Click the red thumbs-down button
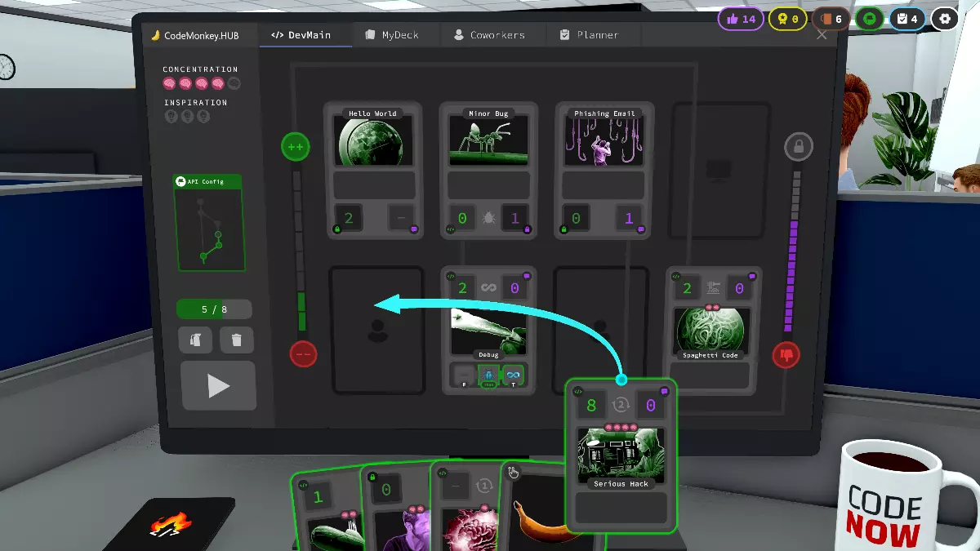 pos(786,354)
